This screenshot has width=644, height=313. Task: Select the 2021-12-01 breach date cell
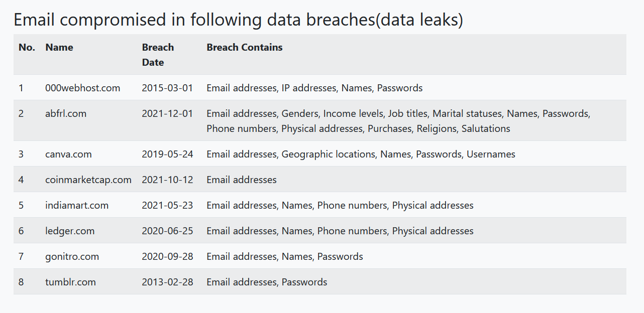(x=167, y=113)
